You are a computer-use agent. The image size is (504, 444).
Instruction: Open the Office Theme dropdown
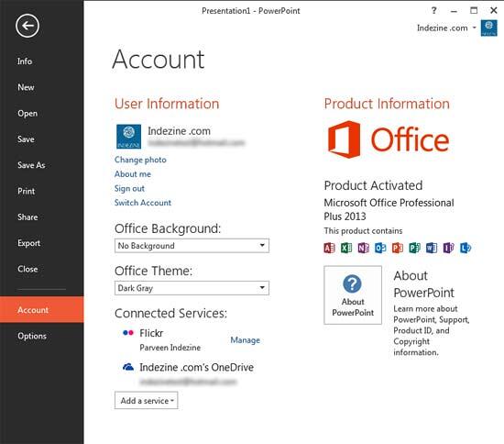[x=192, y=288]
